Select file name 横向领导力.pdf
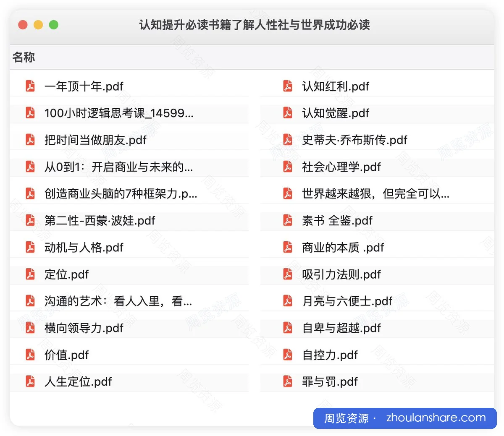 [84, 328]
